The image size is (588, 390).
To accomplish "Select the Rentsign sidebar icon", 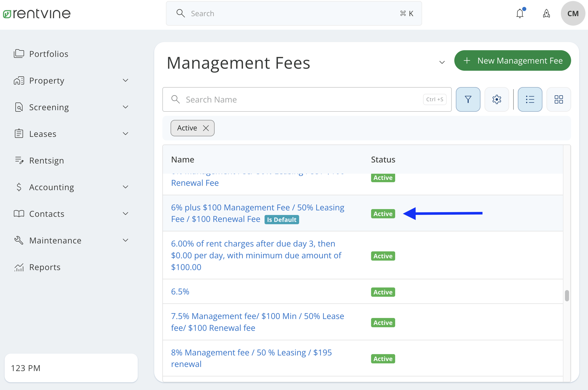I will 19,160.
